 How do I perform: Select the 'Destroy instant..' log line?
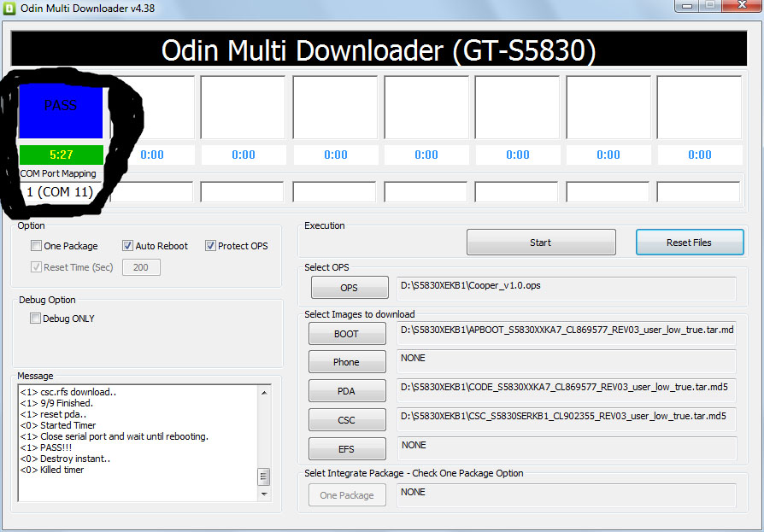tap(65, 459)
